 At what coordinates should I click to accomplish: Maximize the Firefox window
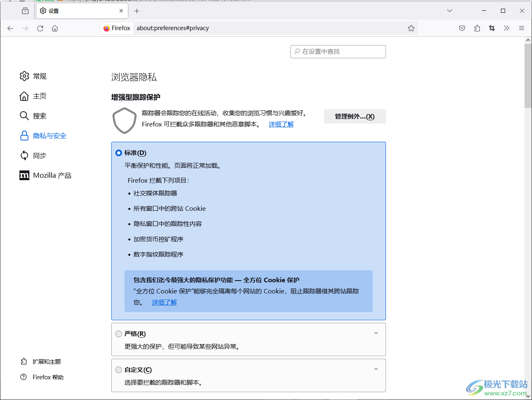(503, 11)
